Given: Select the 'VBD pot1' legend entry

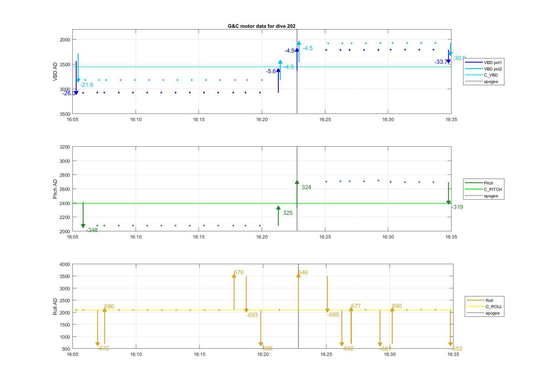Looking at the screenshot, I should click(x=484, y=62).
